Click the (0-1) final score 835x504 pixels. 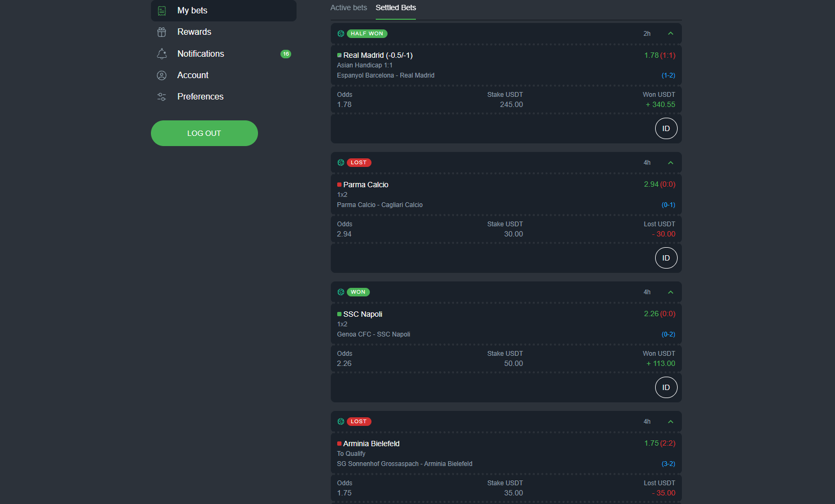click(669, 205)
